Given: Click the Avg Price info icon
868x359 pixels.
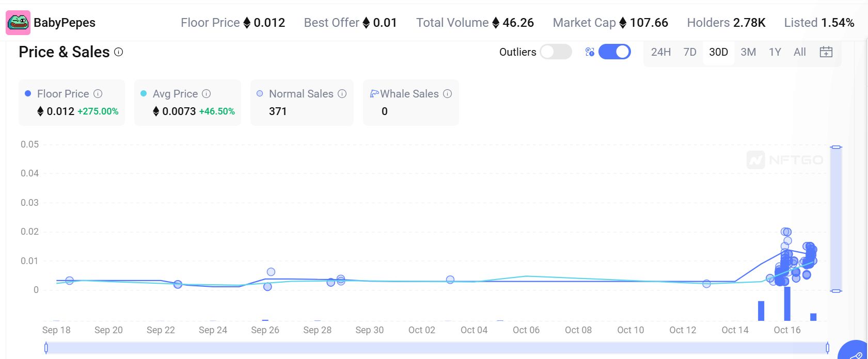Looking at the screenshot, I should [x=206, y=94].
